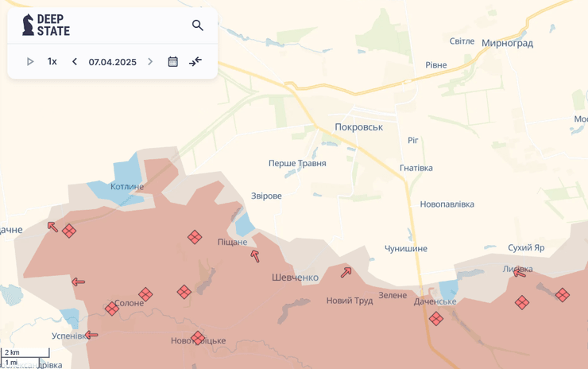Click the Мирноград city label
The width and height of the screenshot is (588, 369).
coord(507,43)
